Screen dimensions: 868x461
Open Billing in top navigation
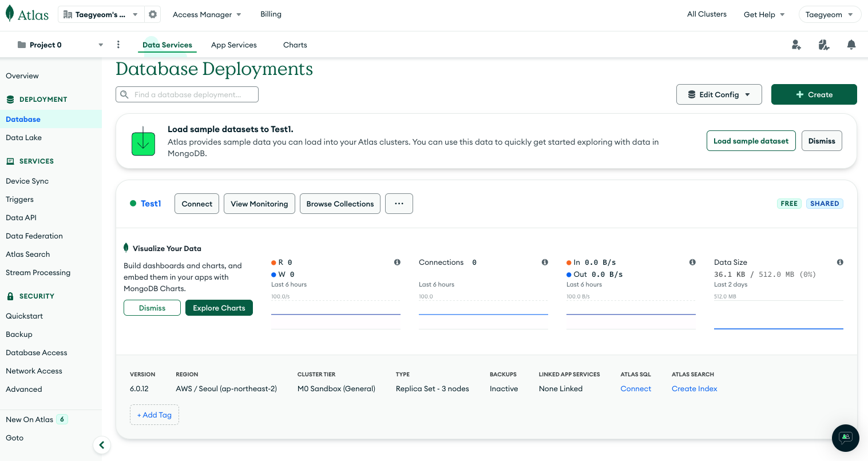[x=271, y=14]
